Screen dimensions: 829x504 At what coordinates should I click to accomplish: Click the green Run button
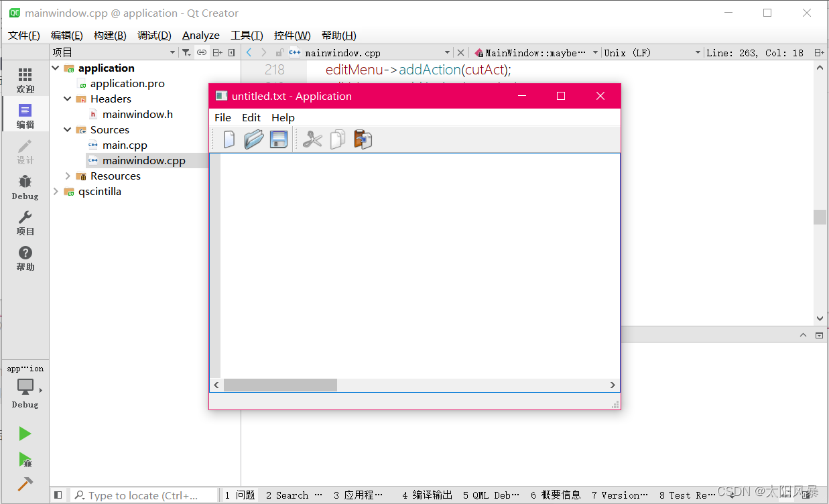[x=25, y=434]
